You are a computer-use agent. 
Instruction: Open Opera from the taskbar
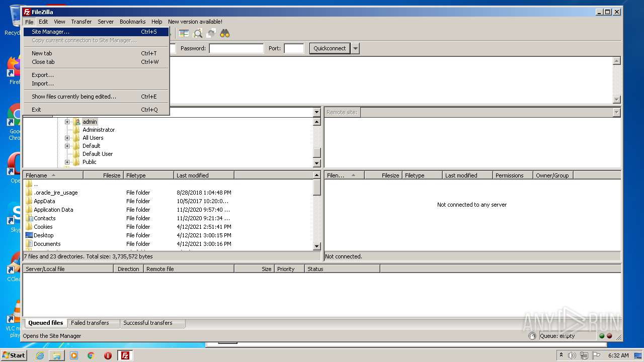click(x=108, y=355)
